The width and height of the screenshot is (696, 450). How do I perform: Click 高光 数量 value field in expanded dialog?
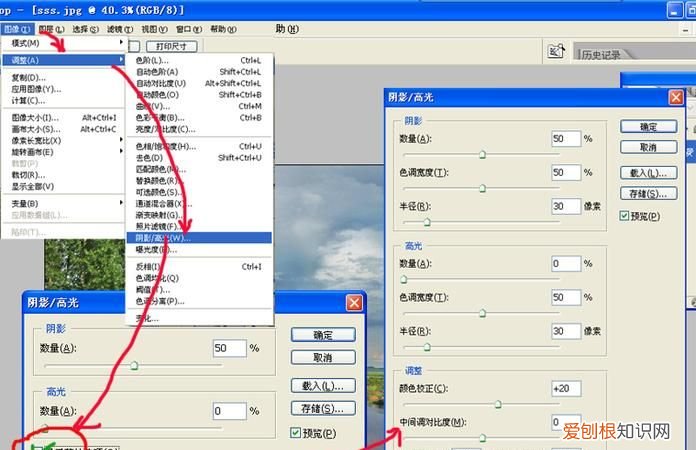click(566, 264)
